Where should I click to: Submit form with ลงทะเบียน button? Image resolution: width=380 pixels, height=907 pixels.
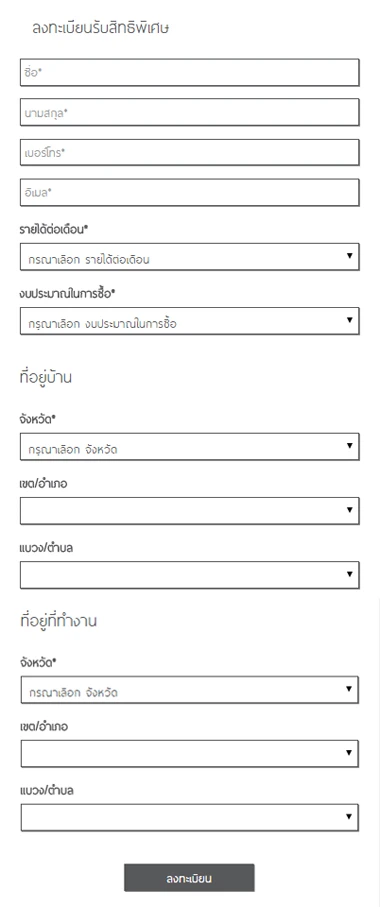(189, 878)
